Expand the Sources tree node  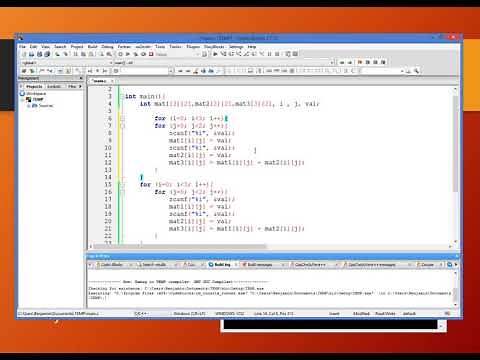[x=28, y=106]
